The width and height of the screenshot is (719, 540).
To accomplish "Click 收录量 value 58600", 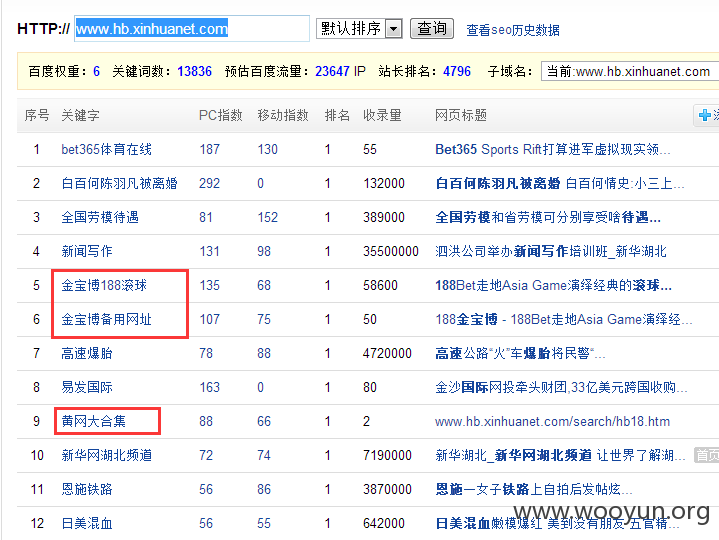I will 380,286.
